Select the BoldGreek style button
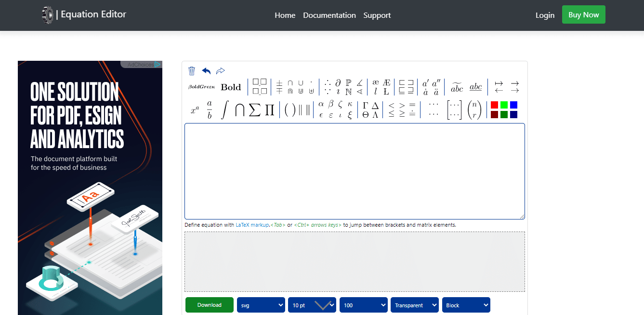 coord(201,87)
